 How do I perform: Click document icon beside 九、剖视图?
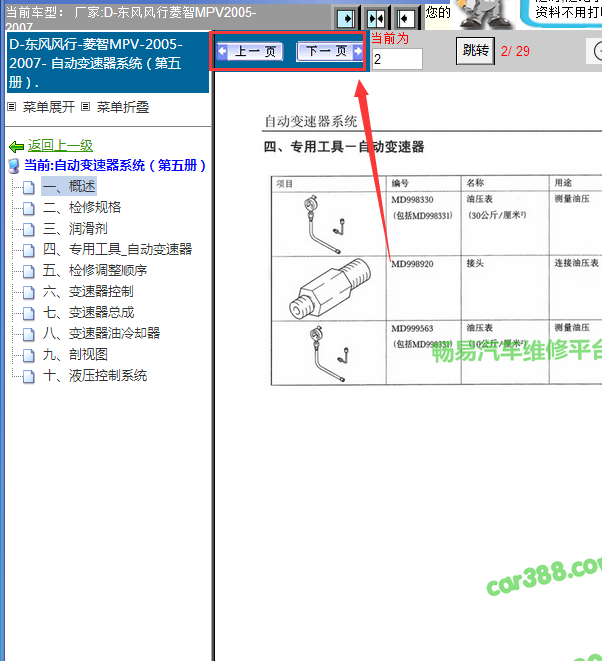[x=29, y=356]
